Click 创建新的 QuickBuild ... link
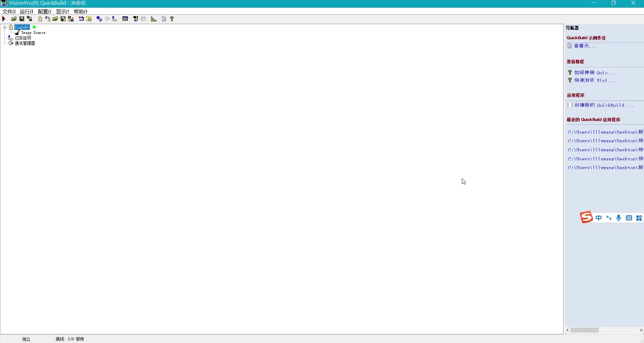The height and width of the screenshot is (343, 644). point(604,105)
